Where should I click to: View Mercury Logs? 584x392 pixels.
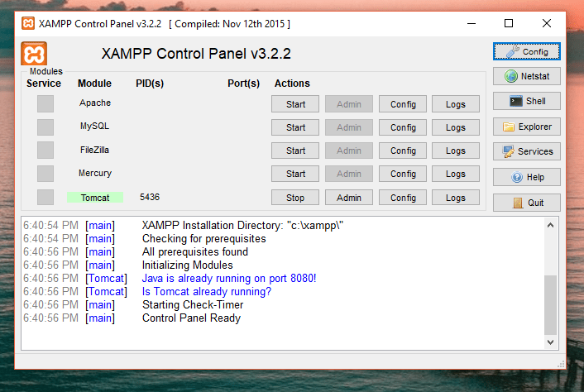(x=456, y=174)
